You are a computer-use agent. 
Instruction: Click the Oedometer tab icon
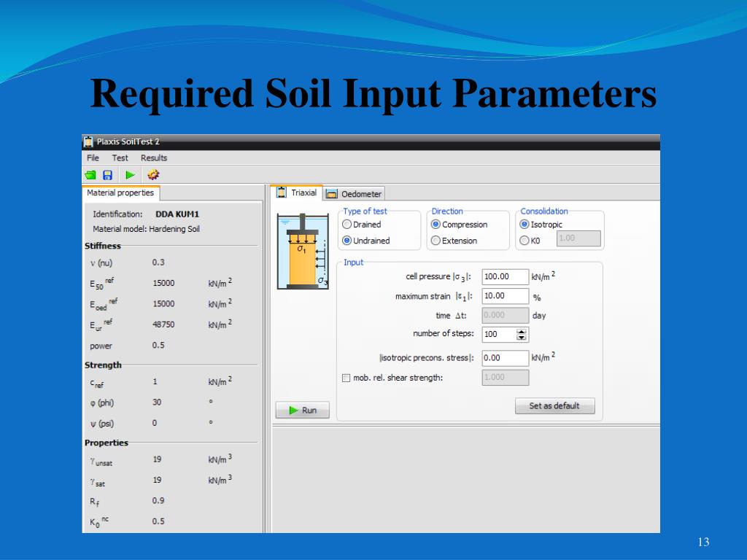332,194
